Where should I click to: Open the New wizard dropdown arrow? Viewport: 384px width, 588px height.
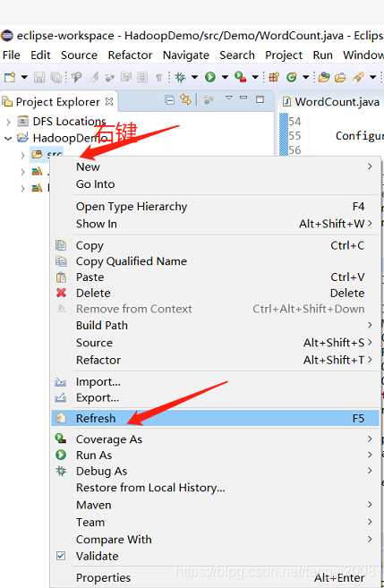pos(24,77)
